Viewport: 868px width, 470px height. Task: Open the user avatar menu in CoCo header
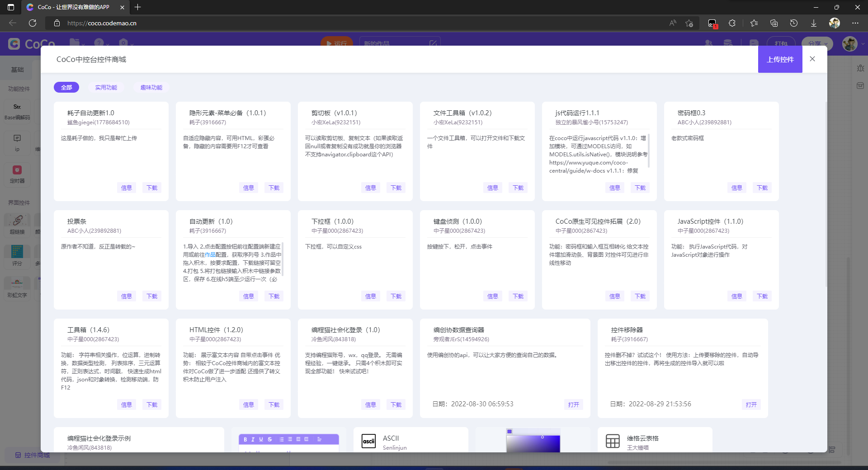850,44
